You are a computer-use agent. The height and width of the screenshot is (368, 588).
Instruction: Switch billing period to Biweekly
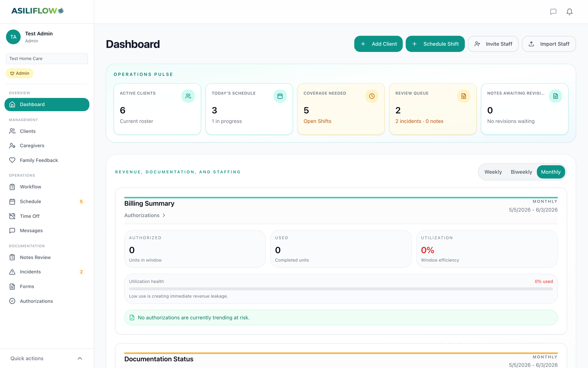tap(521, 172)
